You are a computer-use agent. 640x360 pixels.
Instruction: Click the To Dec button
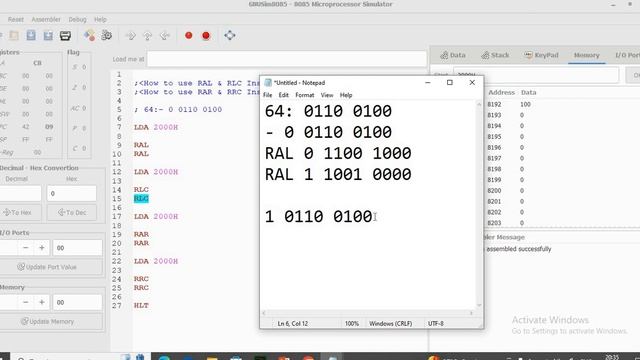pyautogui.click(x=72, y=212)
